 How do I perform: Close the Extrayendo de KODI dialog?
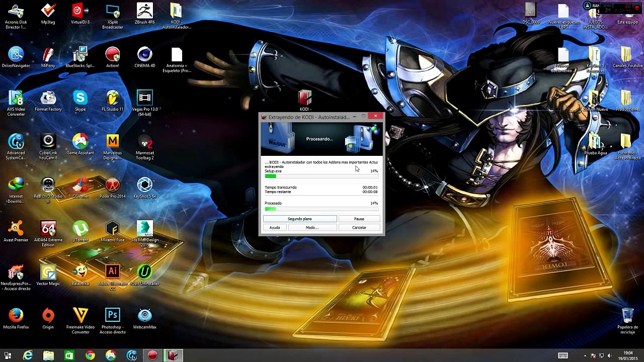[375, 116]
